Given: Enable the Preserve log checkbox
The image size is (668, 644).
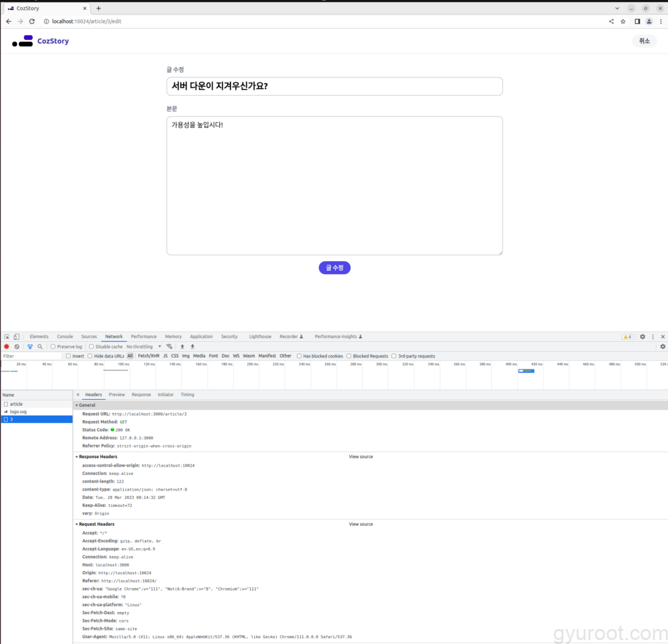Looking at the screenshot, I should point(53,346).
